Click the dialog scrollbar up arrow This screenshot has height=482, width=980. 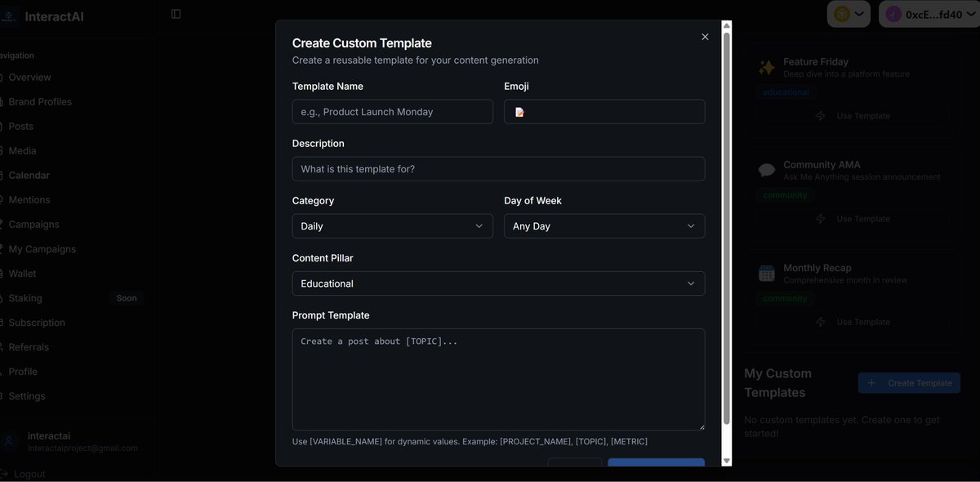[727, 26]
